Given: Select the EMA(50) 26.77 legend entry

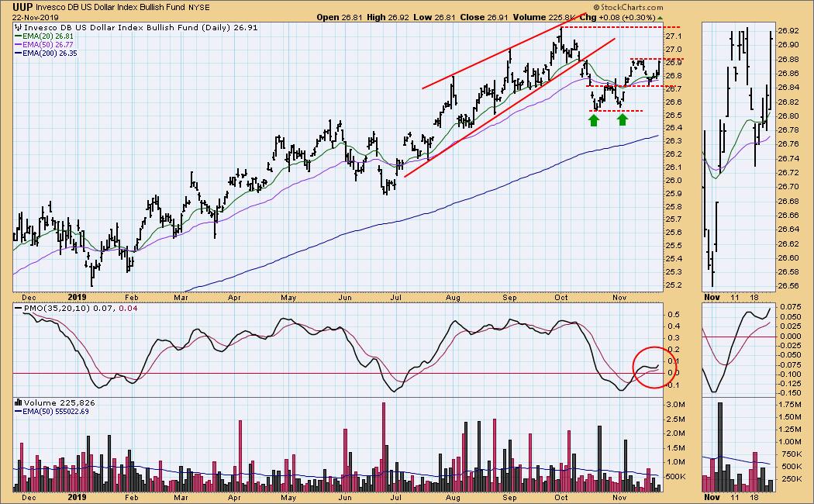Looking at the screenshot, I should (48, 45).
